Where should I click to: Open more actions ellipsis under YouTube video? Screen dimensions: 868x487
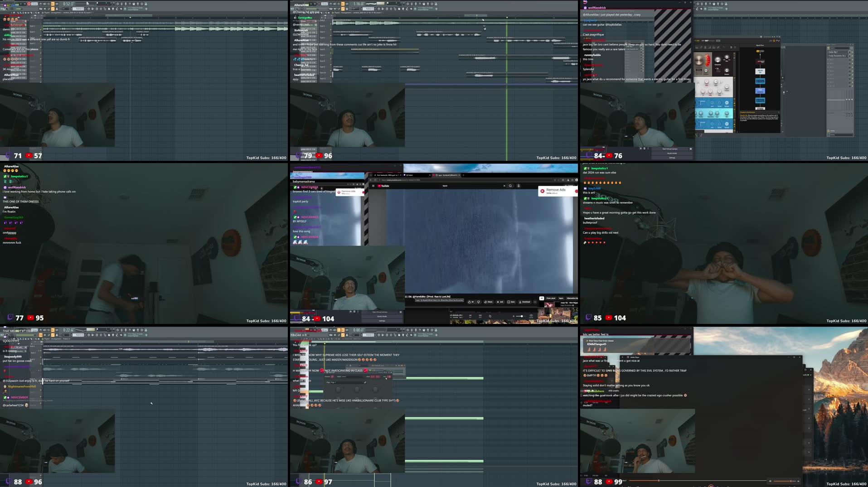pyautogui.click(x=535, y=302)
